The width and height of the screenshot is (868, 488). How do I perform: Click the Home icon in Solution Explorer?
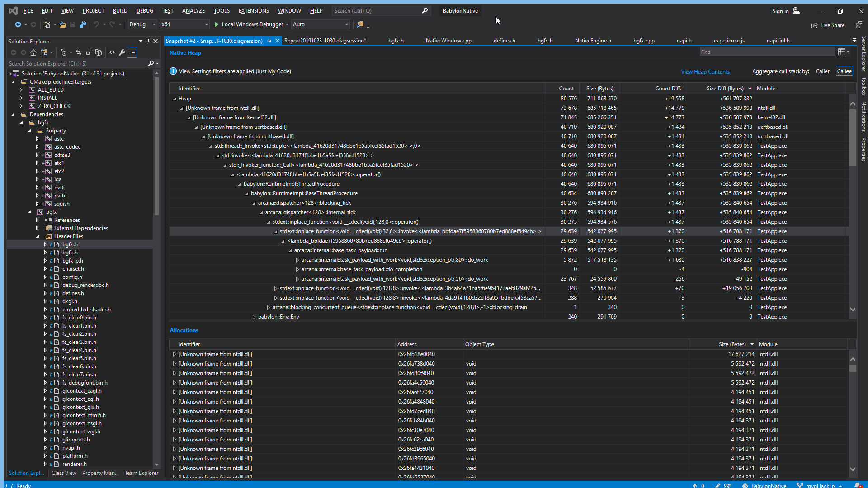pos(33,52)
